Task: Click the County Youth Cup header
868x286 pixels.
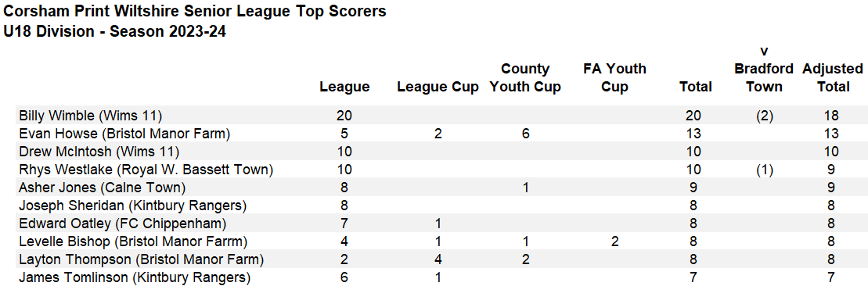Action: (x=525, y=78)
